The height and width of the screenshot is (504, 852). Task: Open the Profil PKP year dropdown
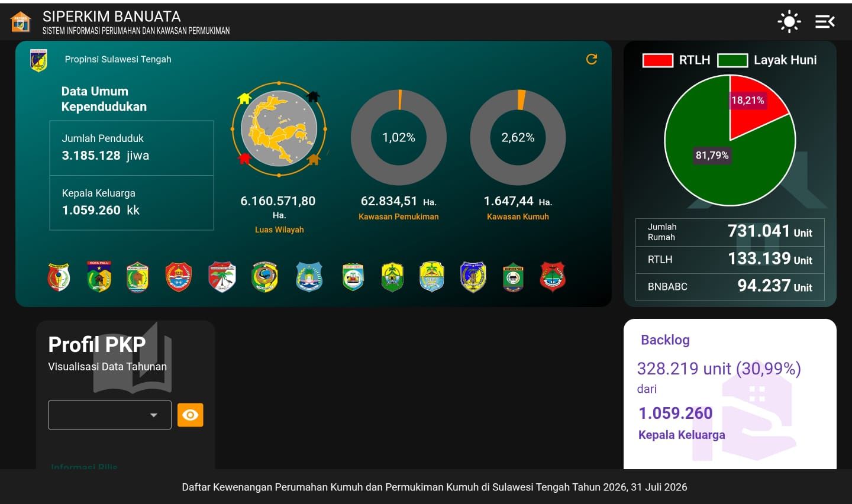tap(109, 415)
